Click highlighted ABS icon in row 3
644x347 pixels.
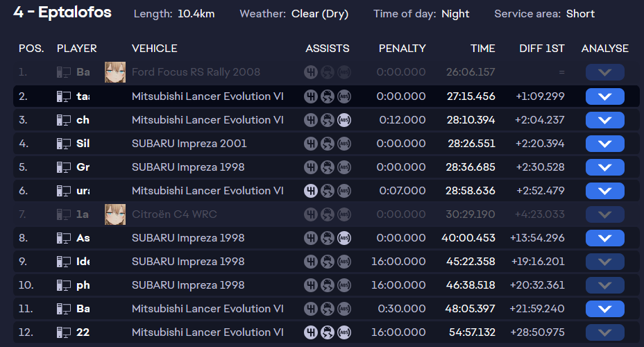tap(344, 120)
